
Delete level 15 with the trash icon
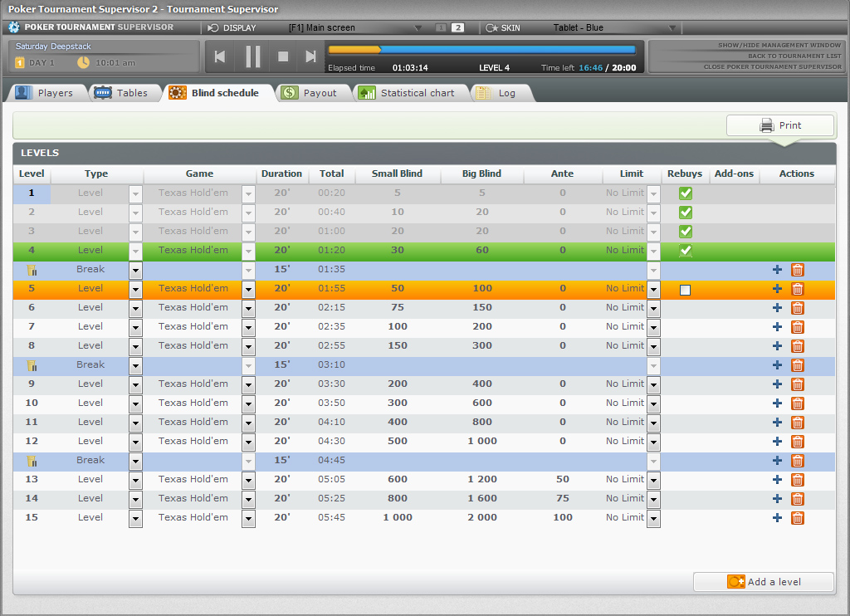coord(798,518)
